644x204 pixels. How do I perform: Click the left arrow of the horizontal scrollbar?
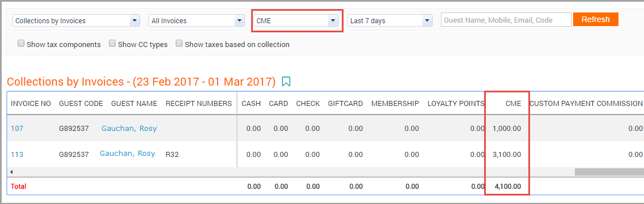(x=11, y=172)
